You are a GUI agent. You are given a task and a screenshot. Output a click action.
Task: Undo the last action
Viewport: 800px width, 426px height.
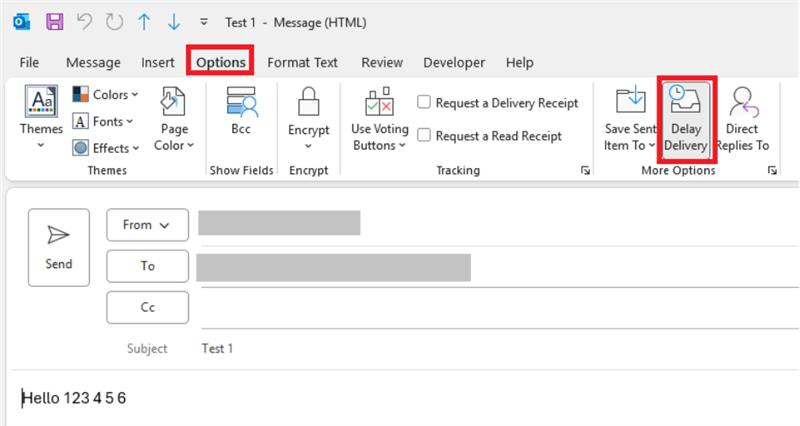coord(84,22)
